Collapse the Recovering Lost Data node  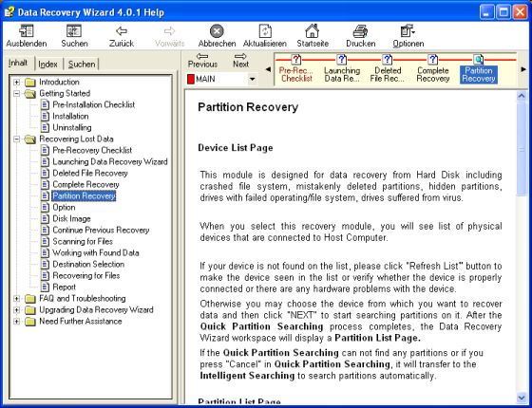pos(16,139)
